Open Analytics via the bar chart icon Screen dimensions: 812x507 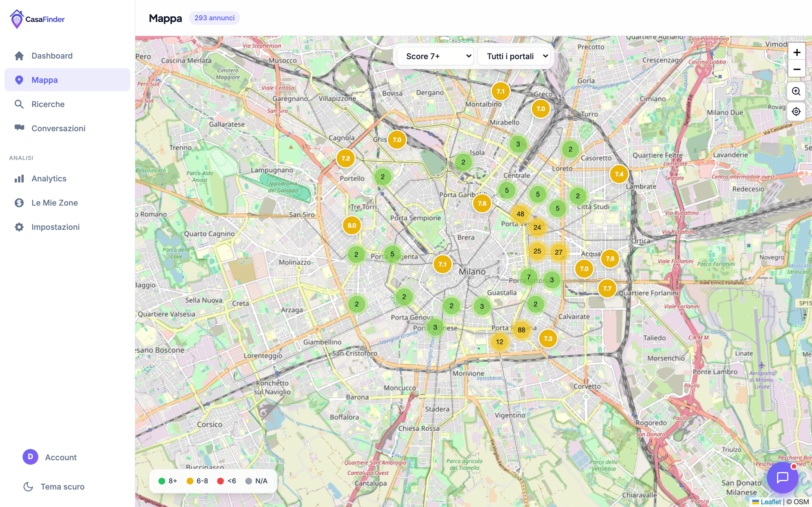(19, 178)
